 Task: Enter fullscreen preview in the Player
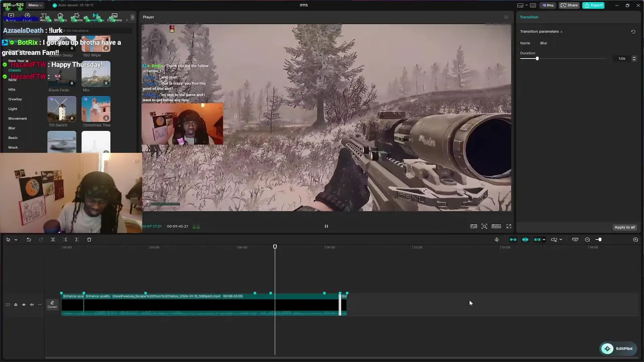coord(509,226)
